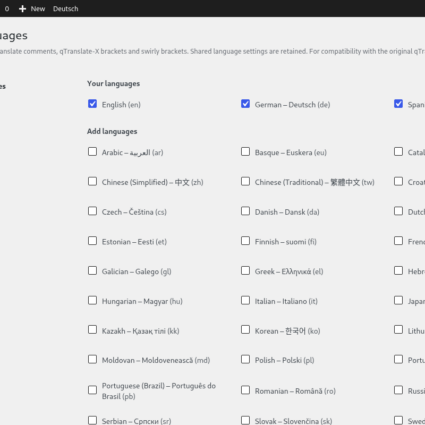
Task: Click the "Polish – Polski (pl)" label
Action: (x=284, y=360)
